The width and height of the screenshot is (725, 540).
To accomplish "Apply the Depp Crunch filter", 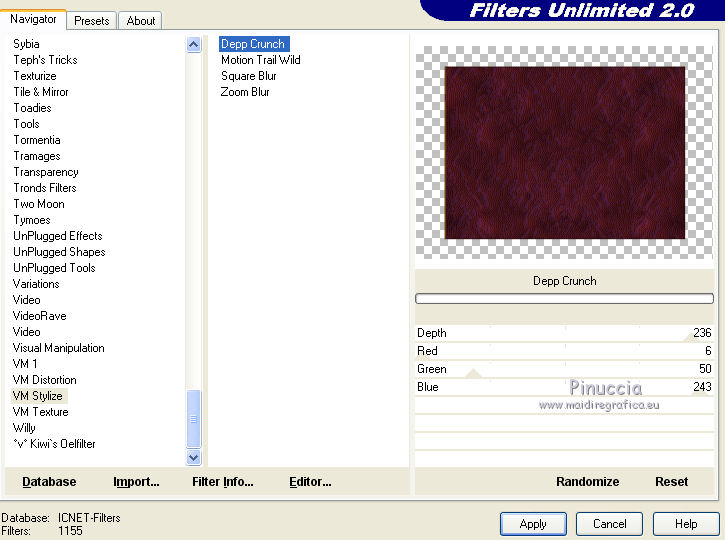I will pos(533,524).
